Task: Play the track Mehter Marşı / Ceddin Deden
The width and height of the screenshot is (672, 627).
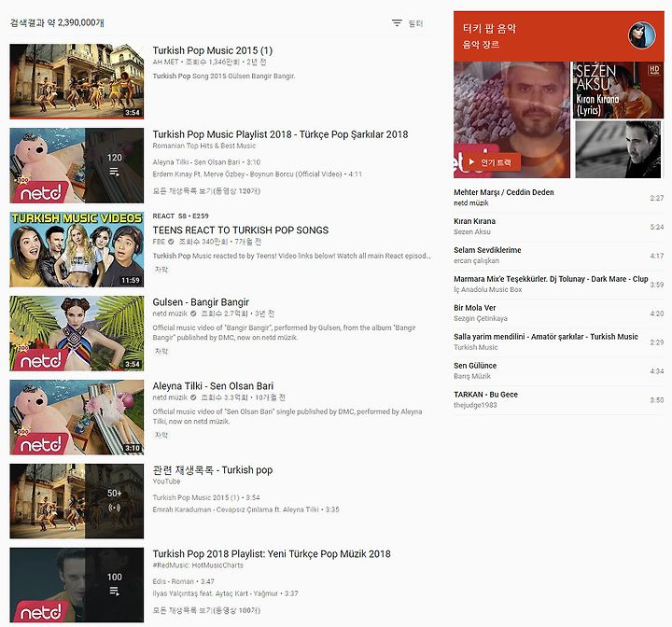Action: tap(559, 198)
